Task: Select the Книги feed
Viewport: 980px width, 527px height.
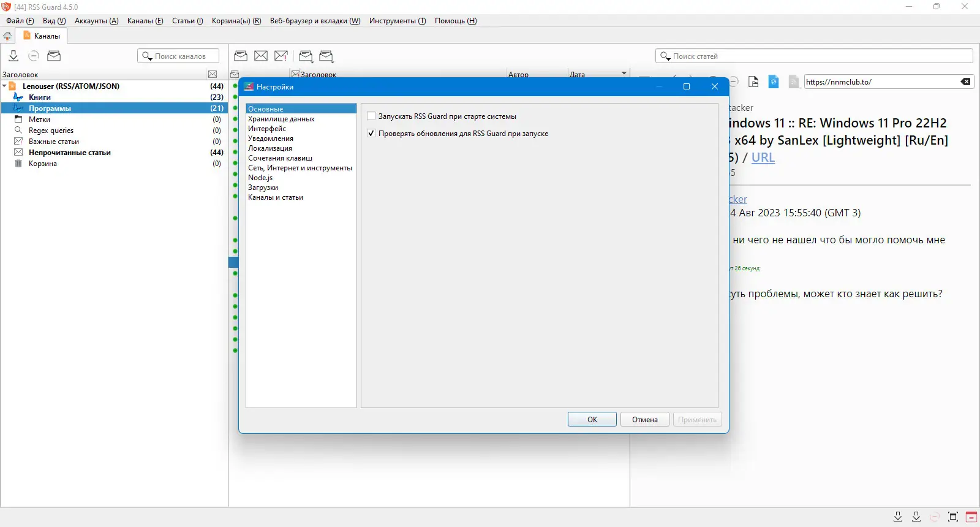Action: tap(114, 97)
